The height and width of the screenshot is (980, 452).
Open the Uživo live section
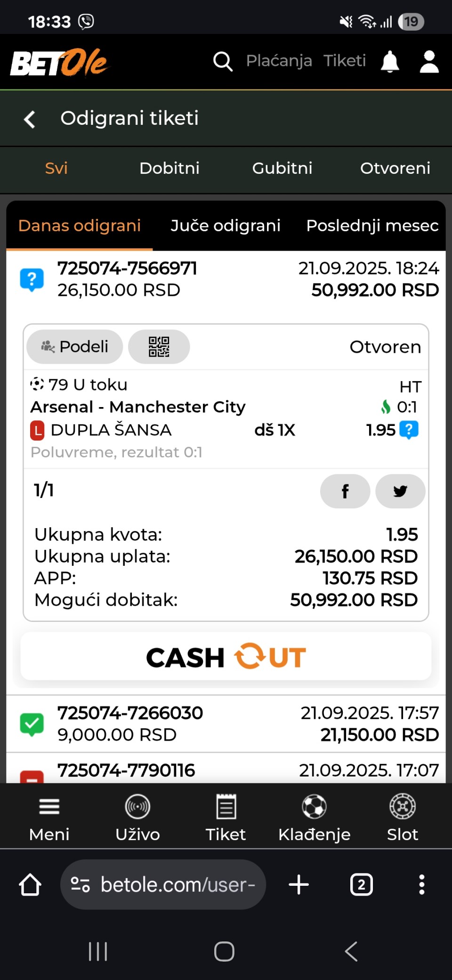137,817
